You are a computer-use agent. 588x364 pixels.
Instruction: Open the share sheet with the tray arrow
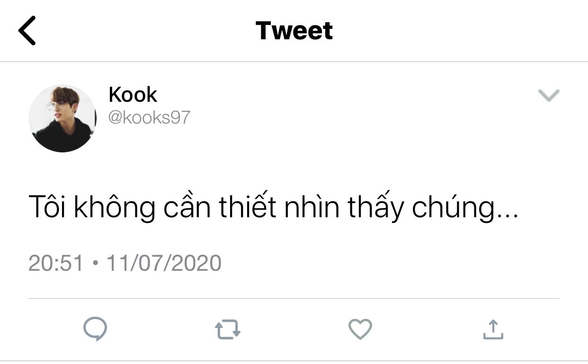click(x=493, y=329)
